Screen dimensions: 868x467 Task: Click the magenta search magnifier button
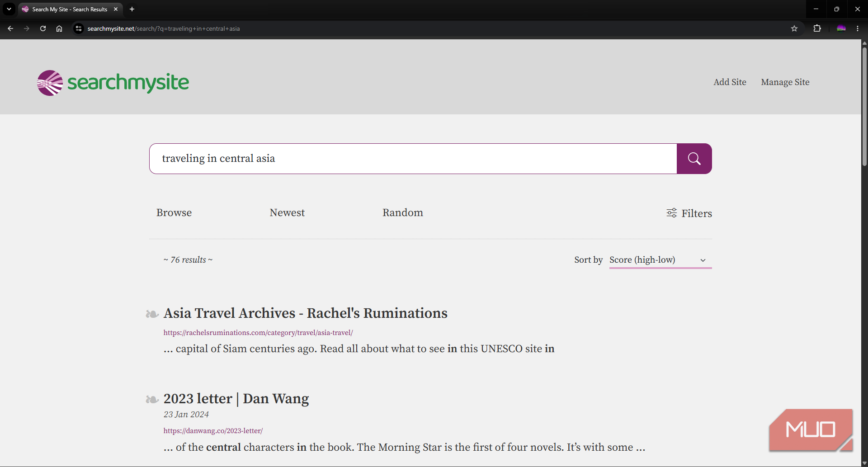pos(694,159)
